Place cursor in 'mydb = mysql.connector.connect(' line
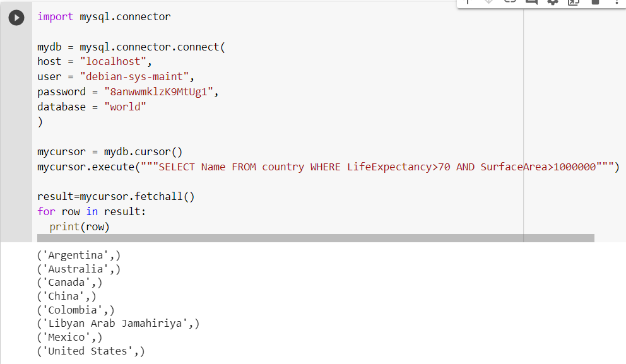This screenshot has width=626, height=364. 131,47
